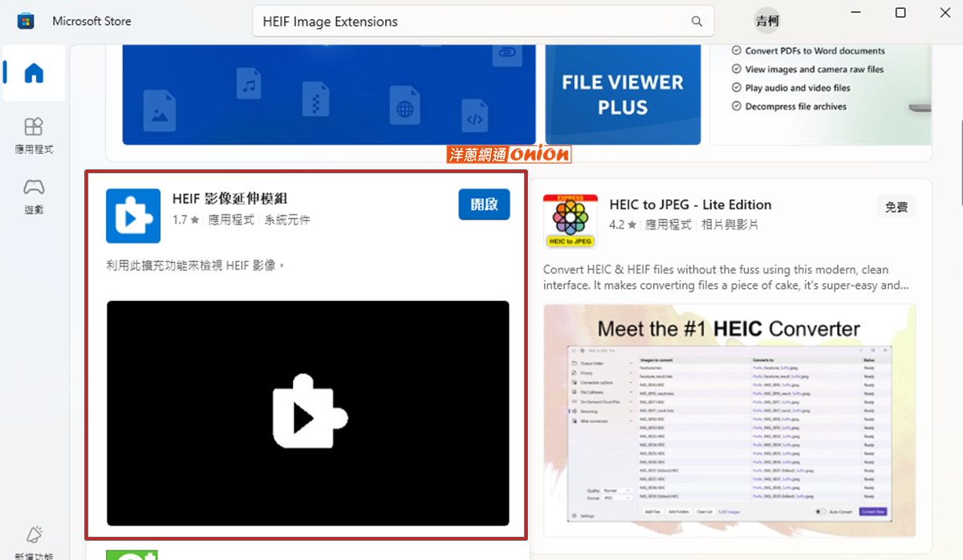Click the 開啟 button for HEIF extension

484,205
